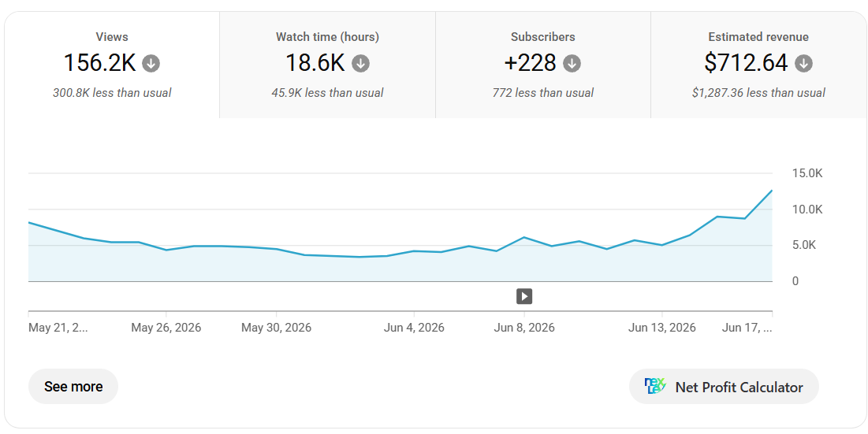
Task: Click the Nexlev logo icon
Action: coord(655,386)
